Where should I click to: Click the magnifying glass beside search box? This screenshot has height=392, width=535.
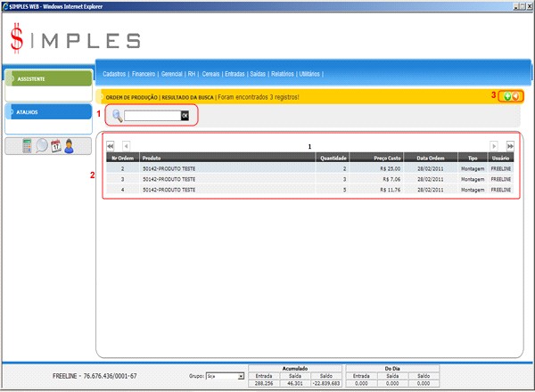117,116
